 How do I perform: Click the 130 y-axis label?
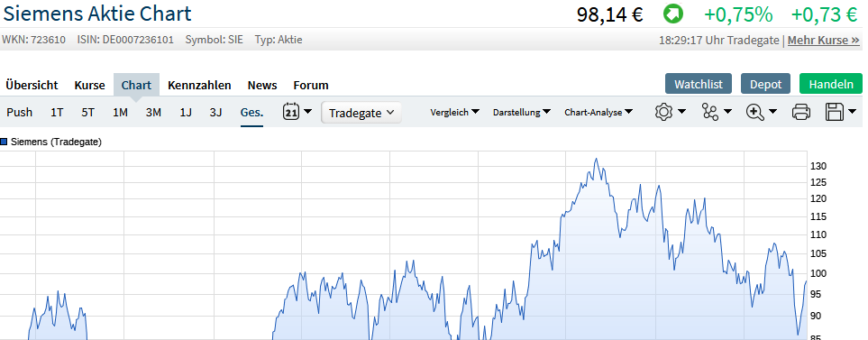pyautogui.click(x=818, y=166)
